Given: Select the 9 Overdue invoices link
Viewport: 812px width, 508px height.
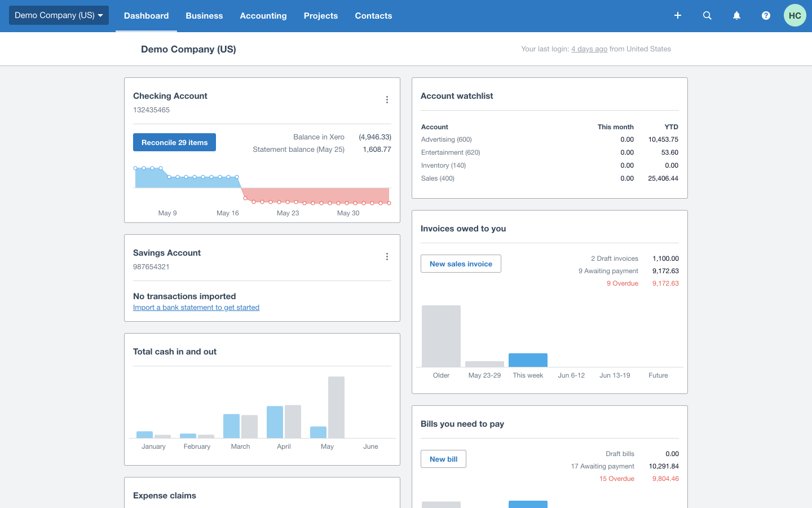Looking at the screenshot, I should [623, 283].
